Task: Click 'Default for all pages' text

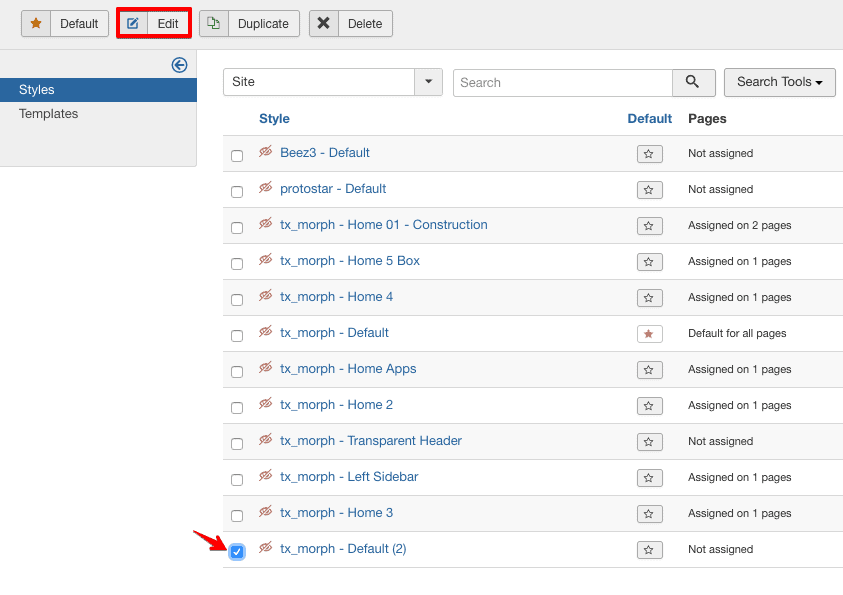Action: [x=737, y=333]
